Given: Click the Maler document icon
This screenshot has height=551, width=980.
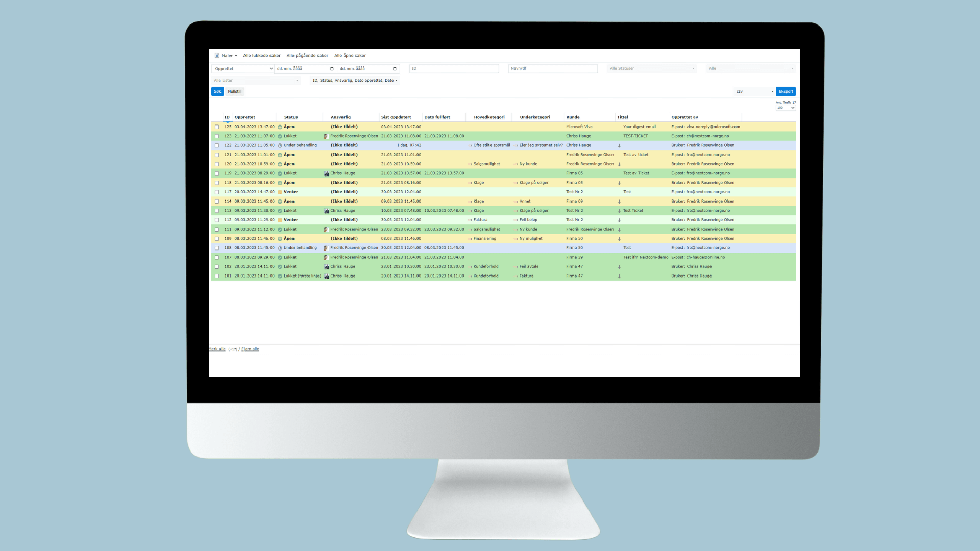Looking at the screenshot, I should click(x=216, y=56).
